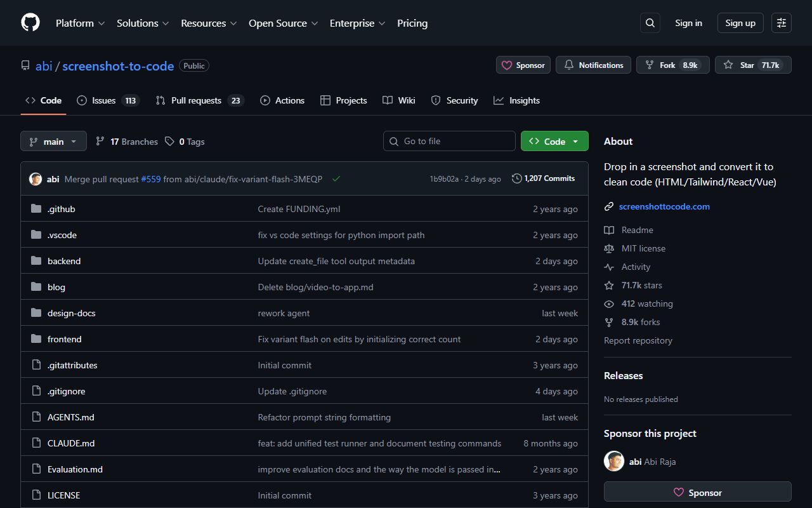
Task: Open the main branch selector dropdown
Action: [x=53, y=141]
